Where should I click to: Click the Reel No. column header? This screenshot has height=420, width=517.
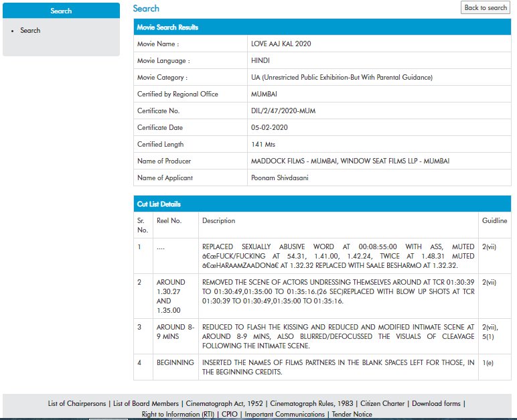point(169,221)
